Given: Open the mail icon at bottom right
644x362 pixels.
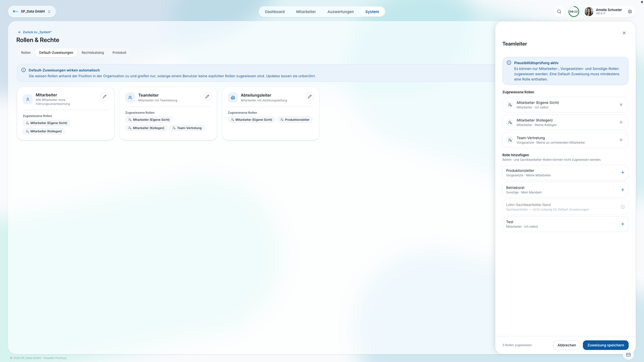Looking at the screenshot, I should 628,355.
